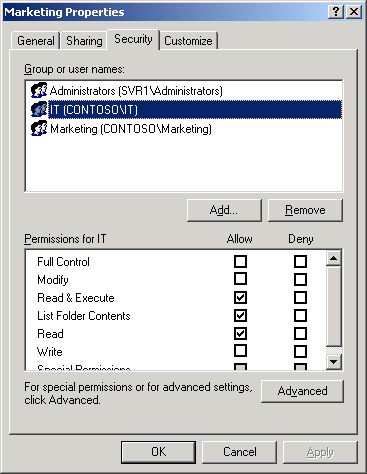Enable Allow for Full Control
Viewport: 367px width, 474px height.
pyautogui.click(x=240, y=261)
